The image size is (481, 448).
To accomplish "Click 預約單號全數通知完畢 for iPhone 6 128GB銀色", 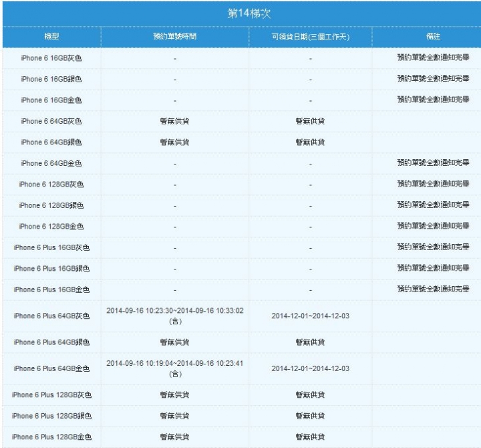I will [433, 205].
